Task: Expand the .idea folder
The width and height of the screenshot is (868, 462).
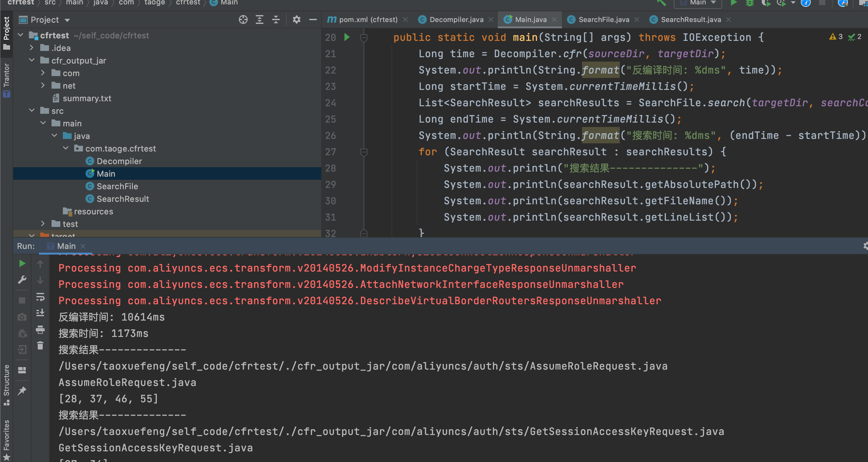Action: point(32,47)
